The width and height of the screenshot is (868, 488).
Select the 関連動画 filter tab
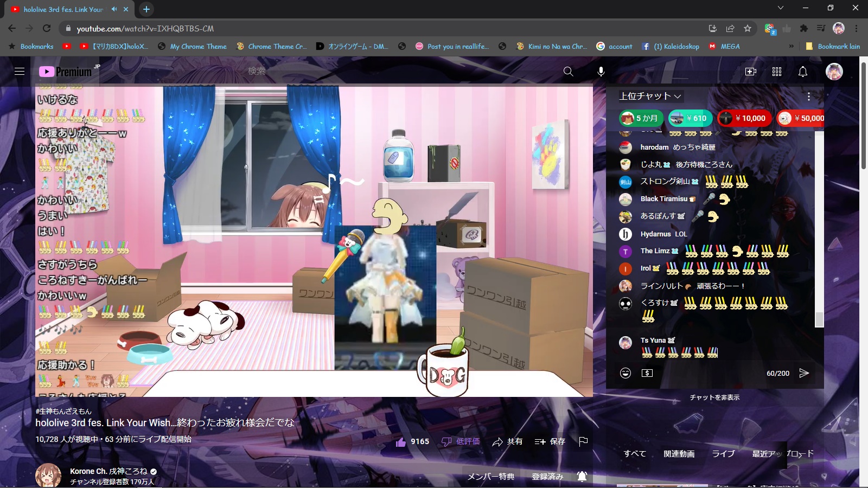point(679,454)
